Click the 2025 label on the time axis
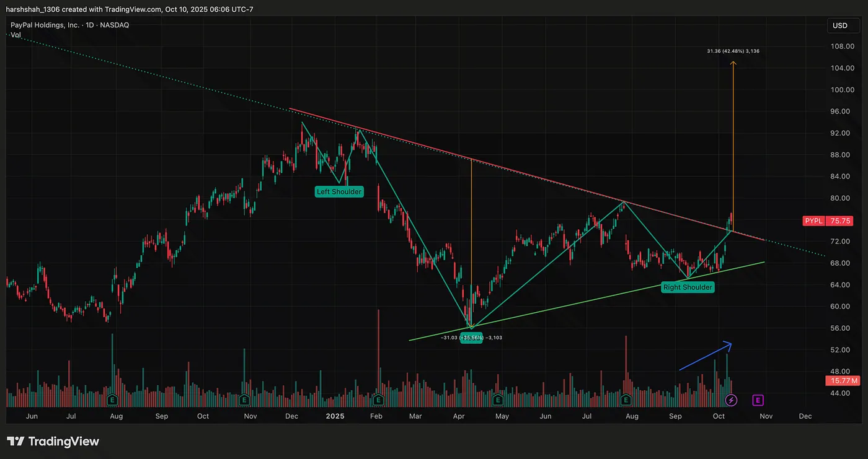The image size is (868, 459). pyautogui.click(x=335, y=416)
